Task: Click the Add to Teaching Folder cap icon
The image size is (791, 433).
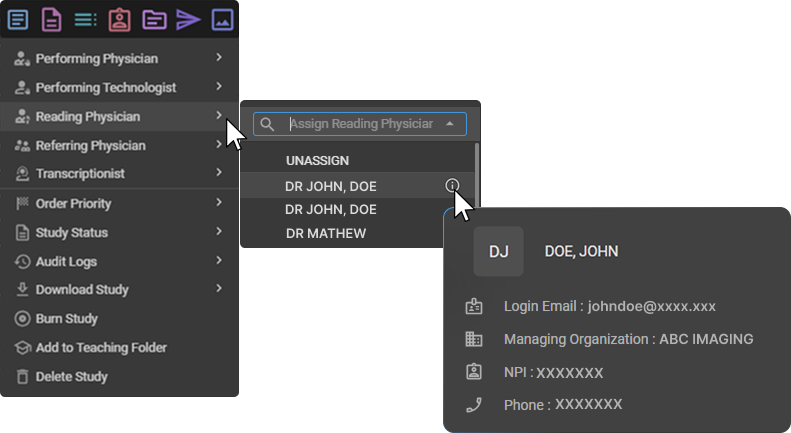Action: (22, 348)
